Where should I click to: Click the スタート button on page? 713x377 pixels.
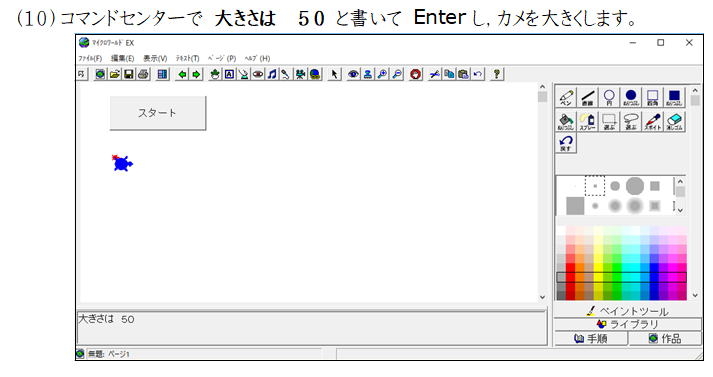[157, 113]
